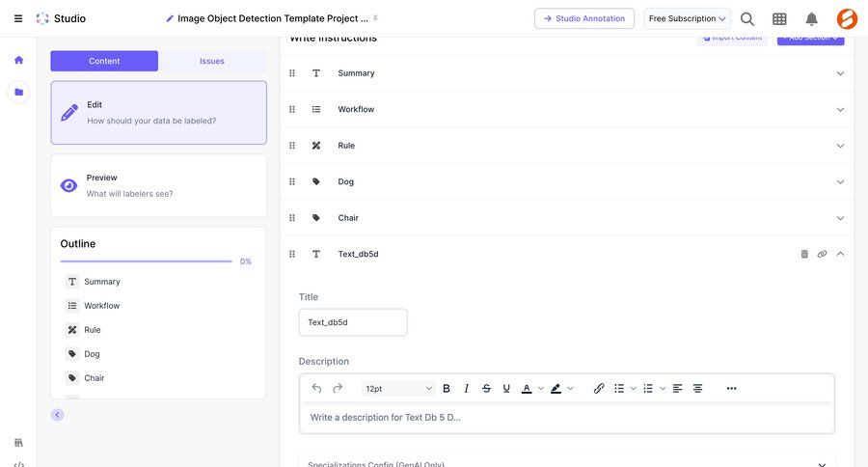
Task: Open folder icon in sidebar
Action: coord(19,92)
